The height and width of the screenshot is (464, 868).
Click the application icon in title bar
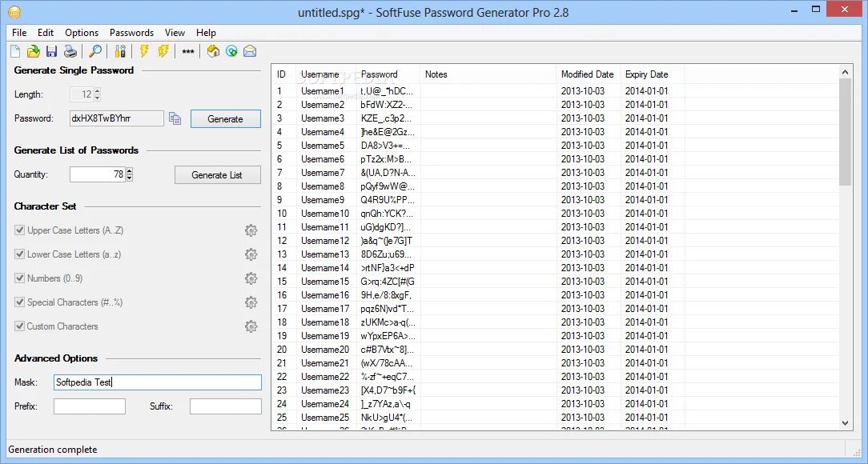pos(14,12)
